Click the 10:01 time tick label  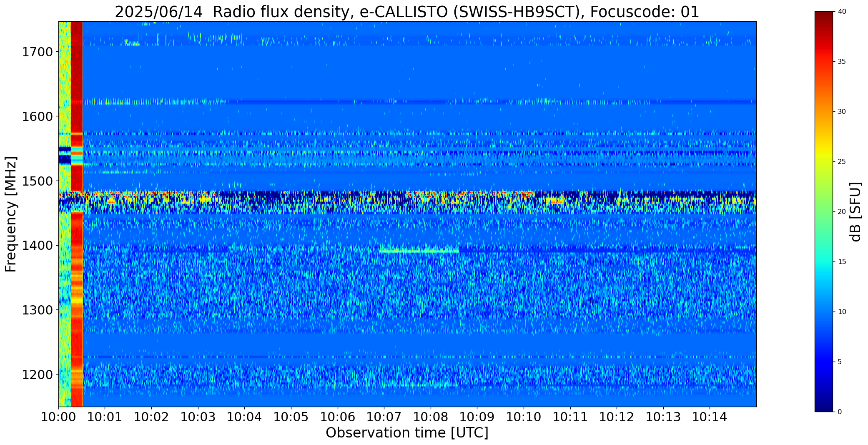click(105, 417)
